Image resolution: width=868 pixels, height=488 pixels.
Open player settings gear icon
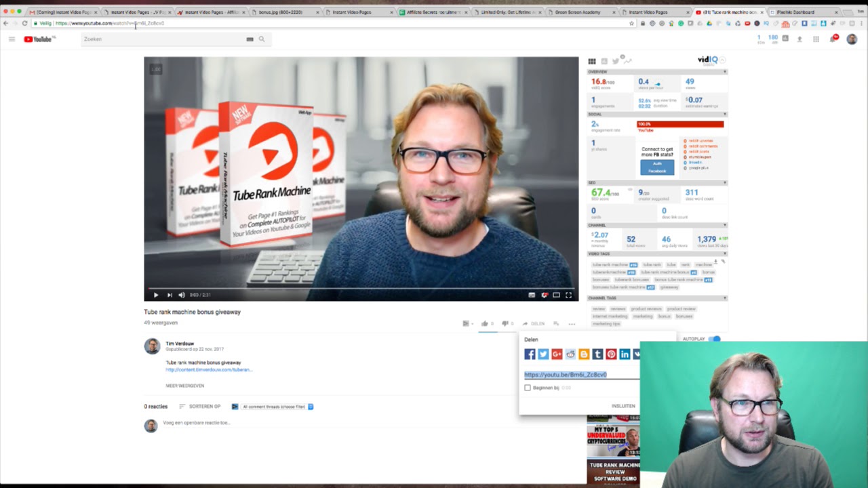[x=545, y=295]
